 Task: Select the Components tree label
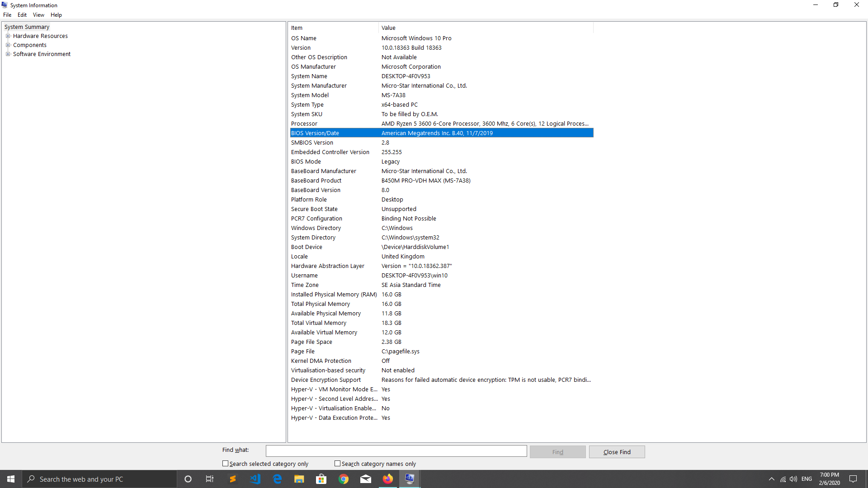[x=30, y=45]
